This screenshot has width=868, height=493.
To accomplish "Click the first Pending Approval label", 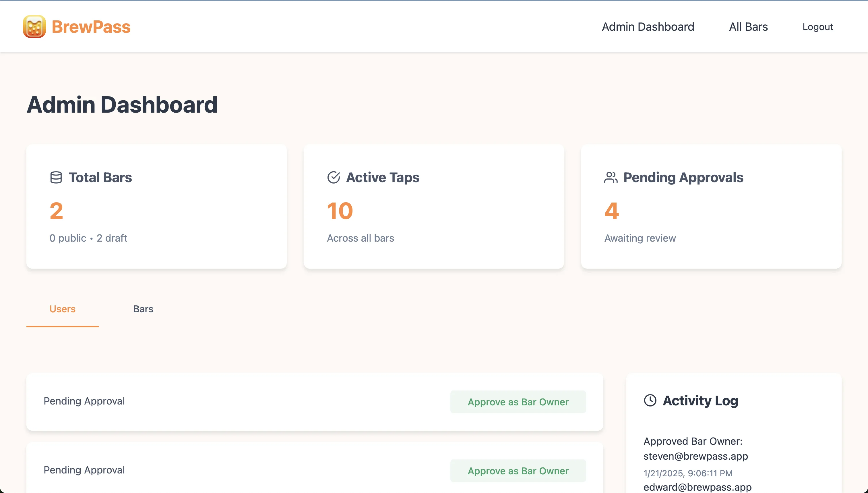I will (x=84, y=401).
